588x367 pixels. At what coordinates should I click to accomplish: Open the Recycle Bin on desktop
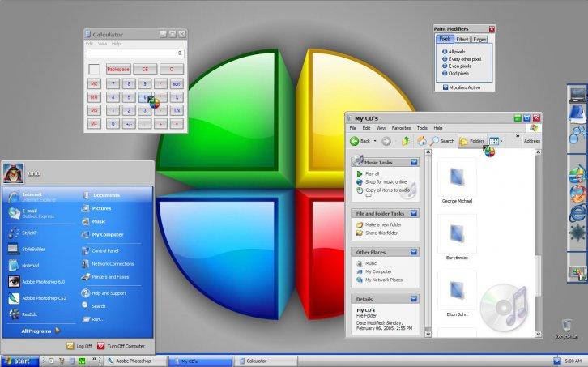point(567,329)
